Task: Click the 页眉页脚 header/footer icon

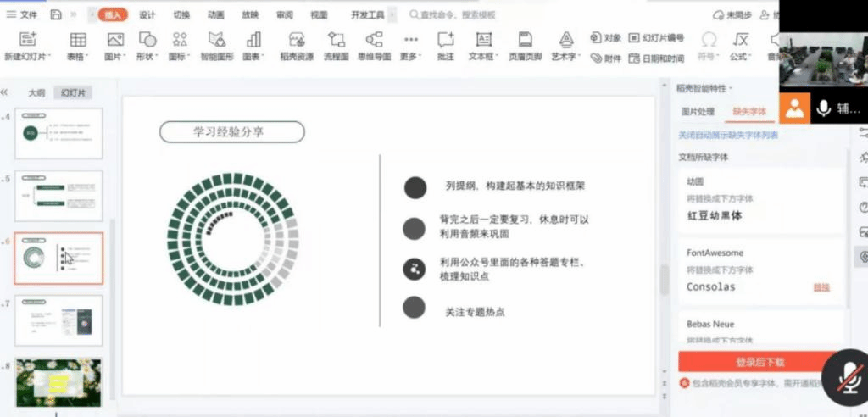Action: pyautogui.click(x=525, y=40)
